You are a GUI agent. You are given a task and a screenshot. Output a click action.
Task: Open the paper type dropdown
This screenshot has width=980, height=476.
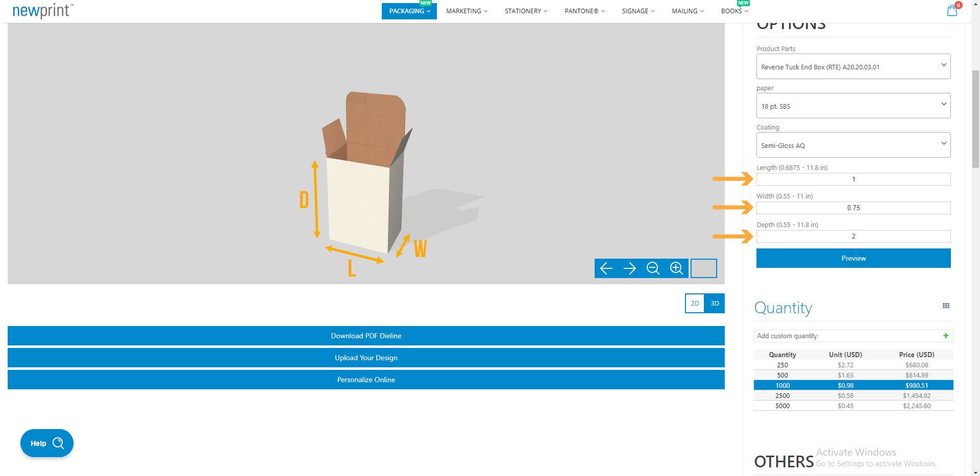coord(853,106)
